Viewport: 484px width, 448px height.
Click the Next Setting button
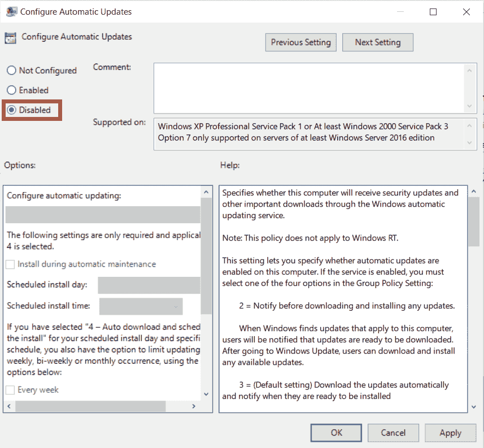pos(377,42)
